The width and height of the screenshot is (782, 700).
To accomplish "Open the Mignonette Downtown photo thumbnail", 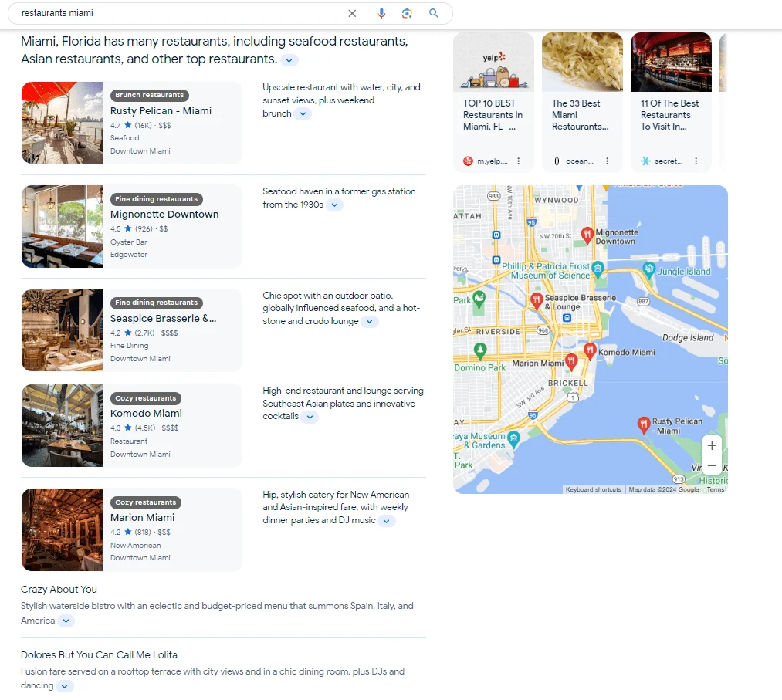I will click(x=62, y=226).
